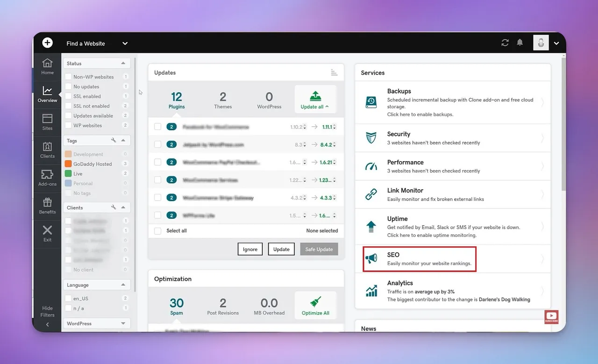Open the Performance gauge icon
The width and height of the screenshot is (598, 364).
(371, 166)
